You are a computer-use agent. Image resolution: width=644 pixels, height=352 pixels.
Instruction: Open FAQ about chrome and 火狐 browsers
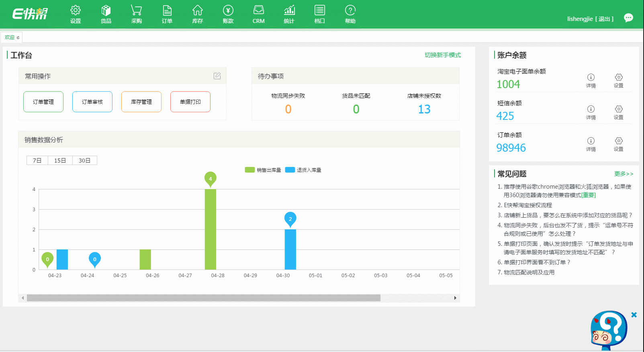[567, 191]
